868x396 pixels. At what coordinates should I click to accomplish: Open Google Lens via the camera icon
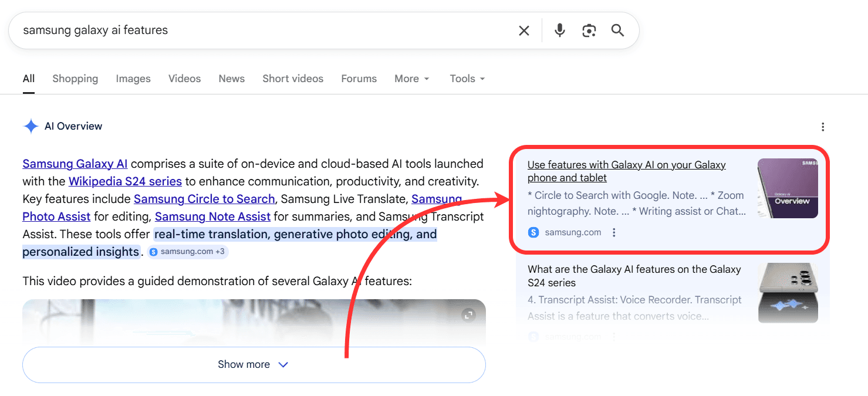coord(589,30)
